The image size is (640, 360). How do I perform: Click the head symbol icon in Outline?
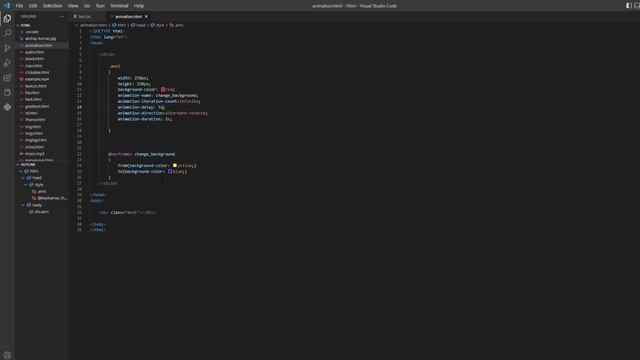point(29,178)
